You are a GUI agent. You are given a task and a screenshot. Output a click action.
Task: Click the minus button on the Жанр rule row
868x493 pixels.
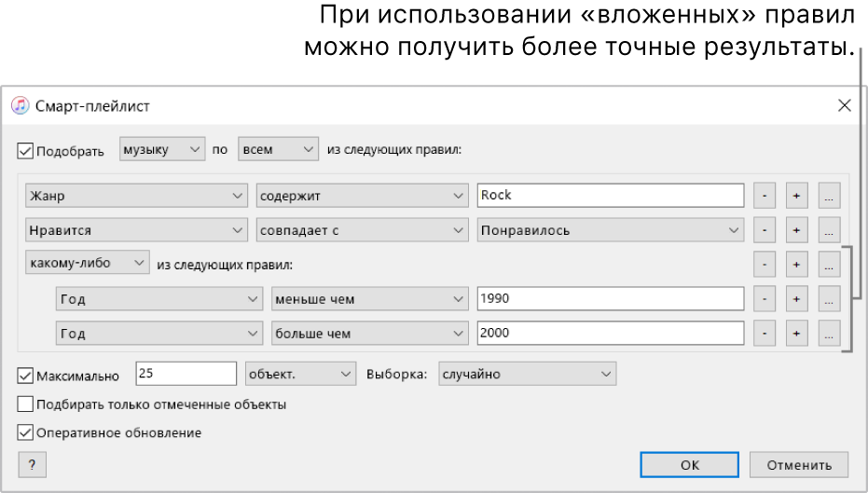coord(764,196)
